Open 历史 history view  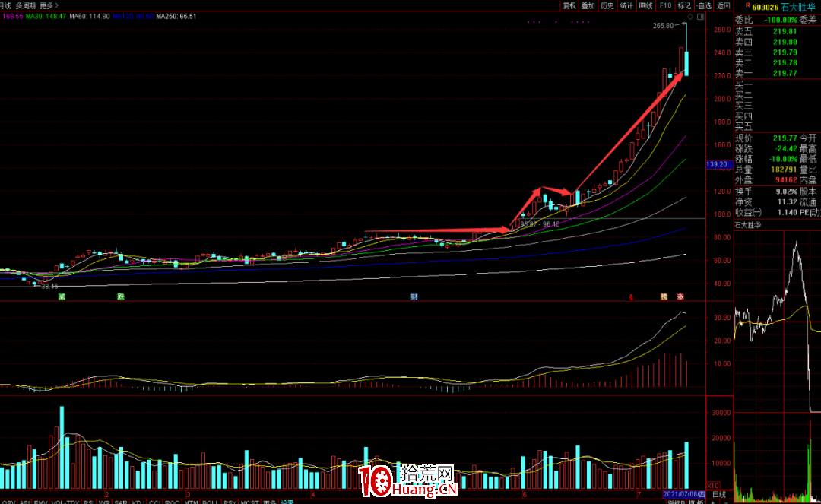point(607,5)
